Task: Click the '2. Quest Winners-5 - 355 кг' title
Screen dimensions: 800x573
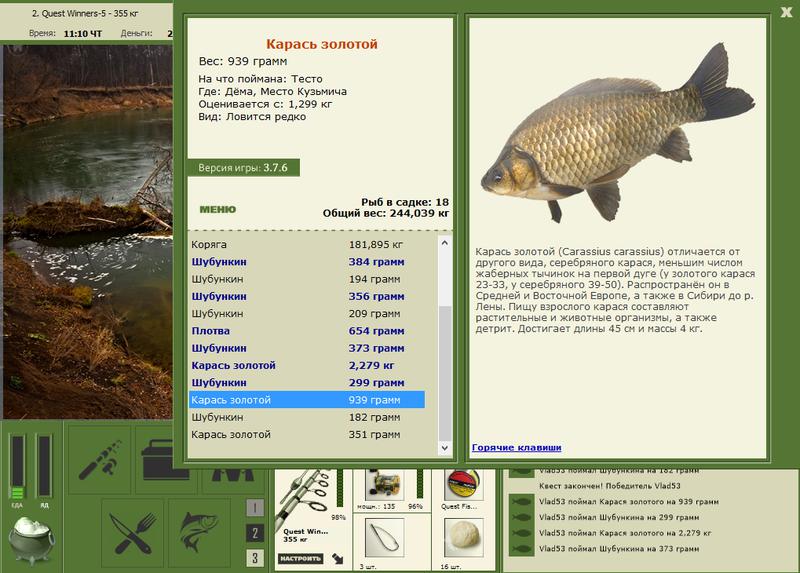Action: pos(85,13)
